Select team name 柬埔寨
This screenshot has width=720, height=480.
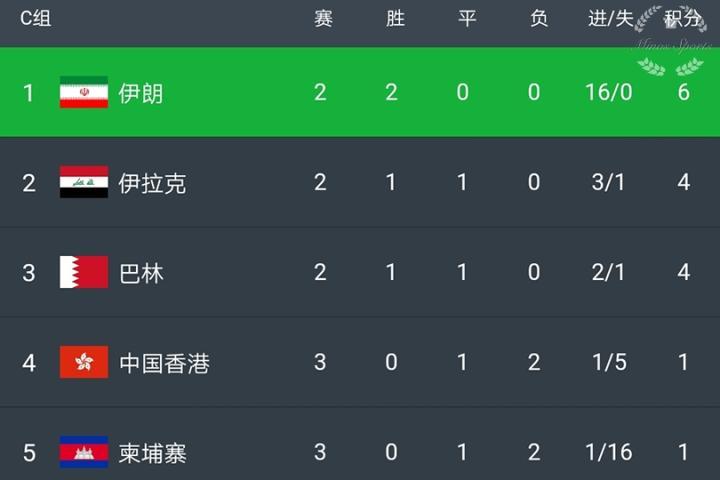pos(152,453)
